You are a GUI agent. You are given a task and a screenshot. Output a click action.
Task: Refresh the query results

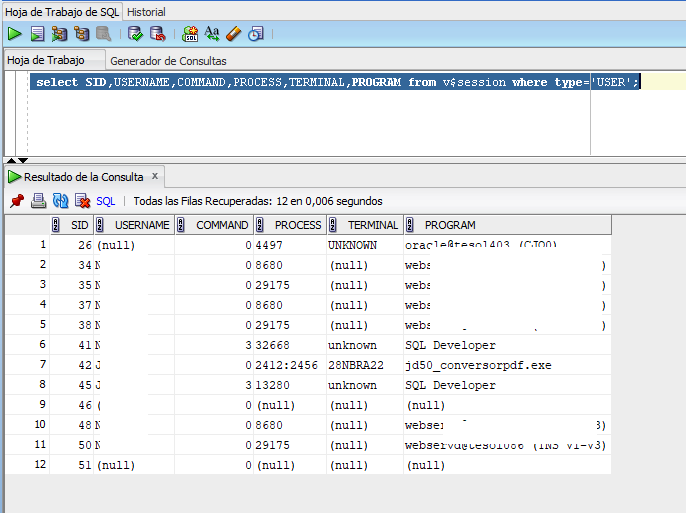pos(60,201)
